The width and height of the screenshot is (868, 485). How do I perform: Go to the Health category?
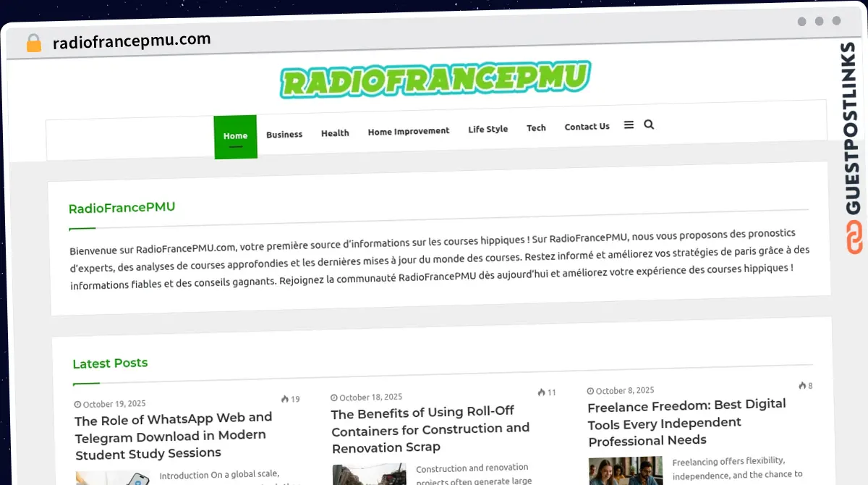click(x=335, y=133)
